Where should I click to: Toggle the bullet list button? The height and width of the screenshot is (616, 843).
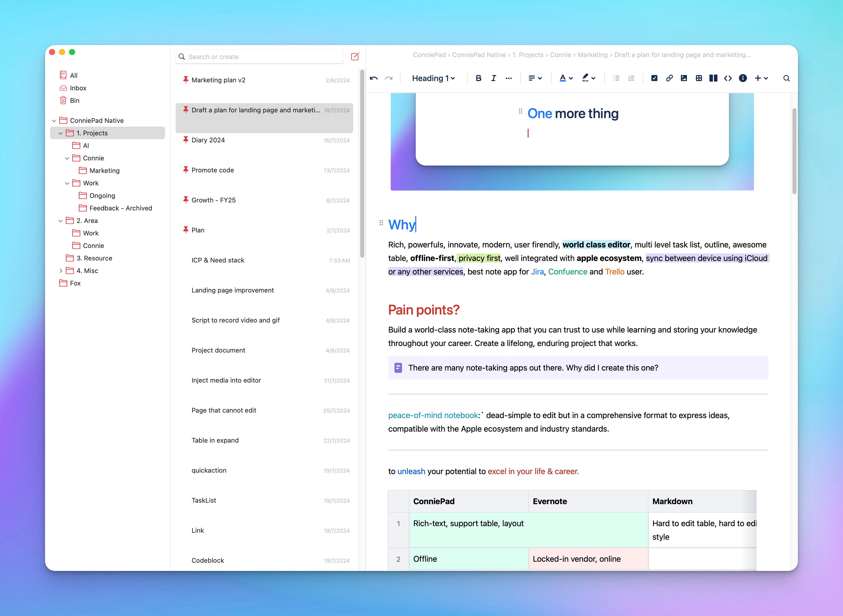[x=616, y=78]
